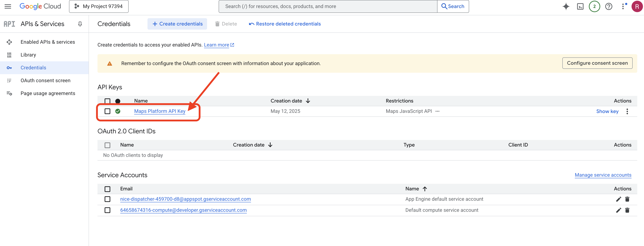Expand Maps JavaScript API restrictions ellipsis
The width and height of the screenshot is (644, 246).
[x=437, y=111]
